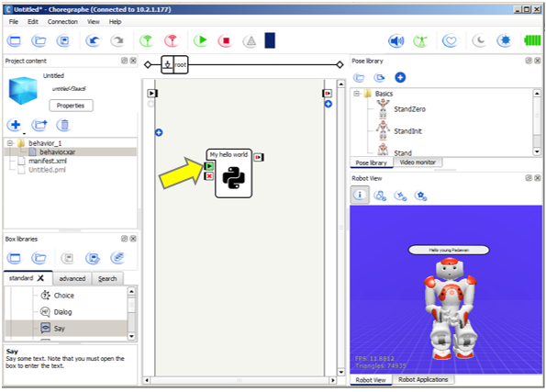
Task: Switch to the Search box library tab
Action: pos(107,278)
